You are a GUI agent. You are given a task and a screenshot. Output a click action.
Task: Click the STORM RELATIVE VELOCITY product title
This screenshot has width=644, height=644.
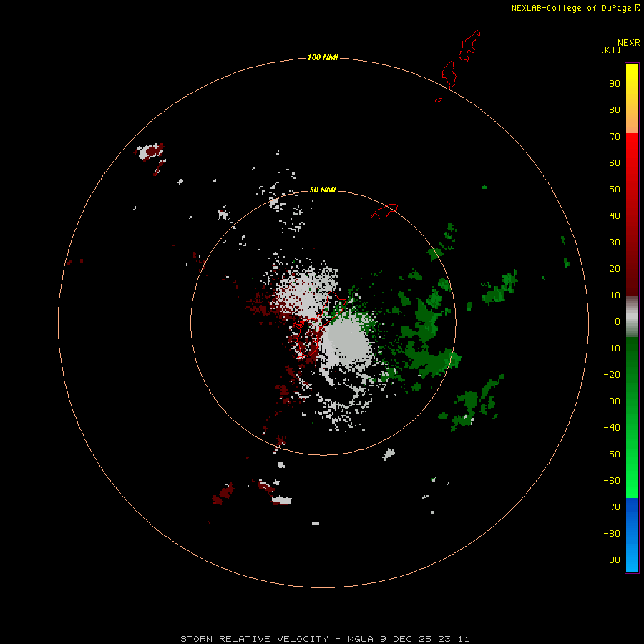[254, 639]
